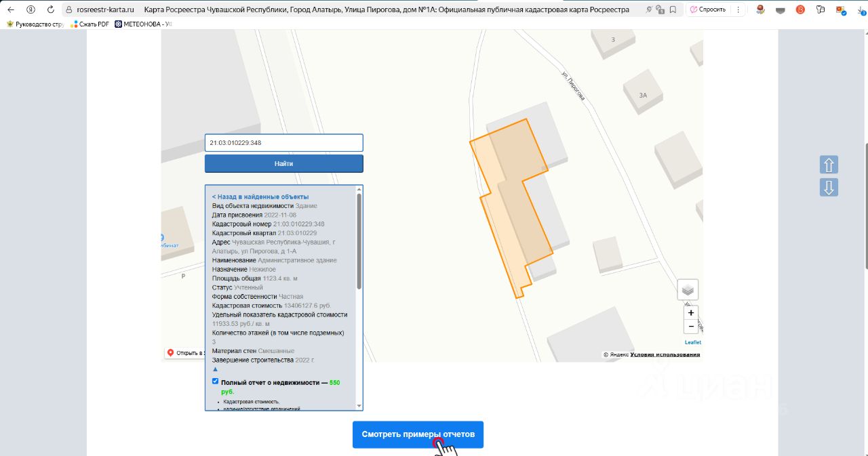The width and height of the screenshot is (868, 456).
Task: Open the Leaflet attribution link
Action: [693, 342]
